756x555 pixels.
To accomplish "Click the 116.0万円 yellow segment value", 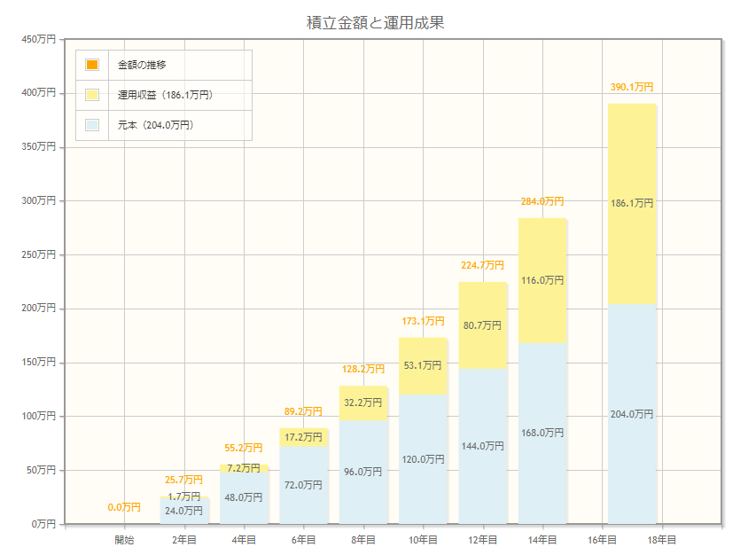I will click(542, 280).
